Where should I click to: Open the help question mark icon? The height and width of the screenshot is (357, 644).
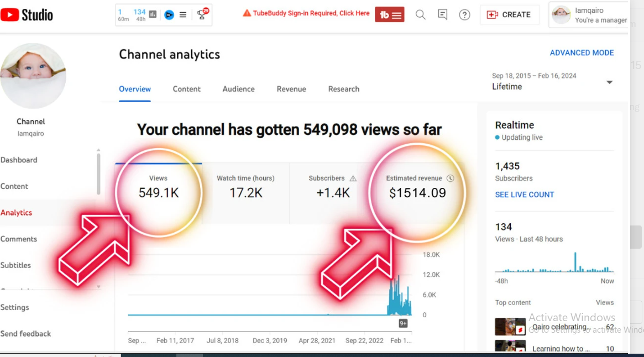[465, 15]
